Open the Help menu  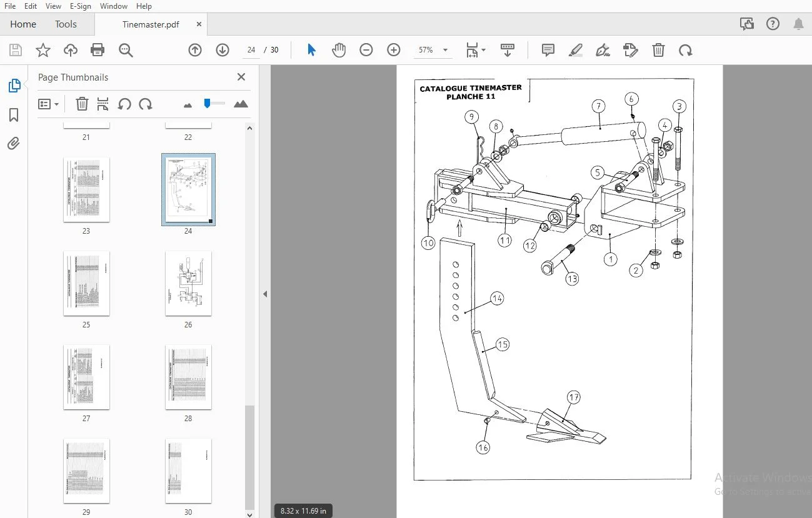[x=144, y=6]
